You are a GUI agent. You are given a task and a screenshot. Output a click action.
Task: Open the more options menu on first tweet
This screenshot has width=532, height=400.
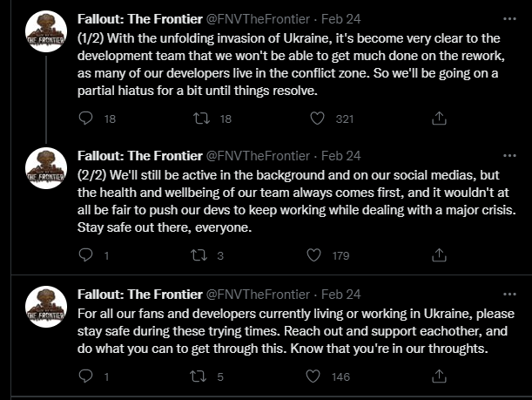[509, 19]
